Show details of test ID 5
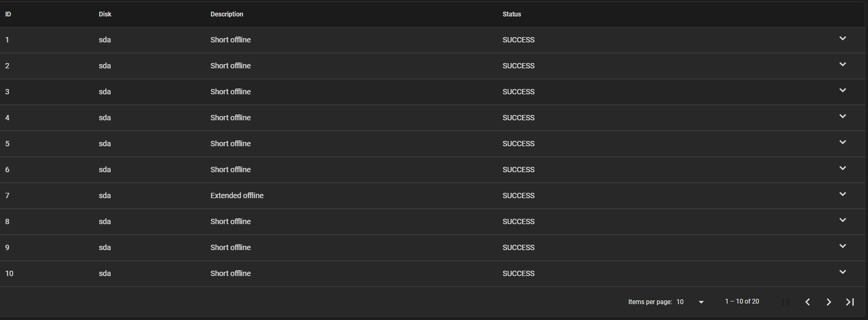 [843, 143]
